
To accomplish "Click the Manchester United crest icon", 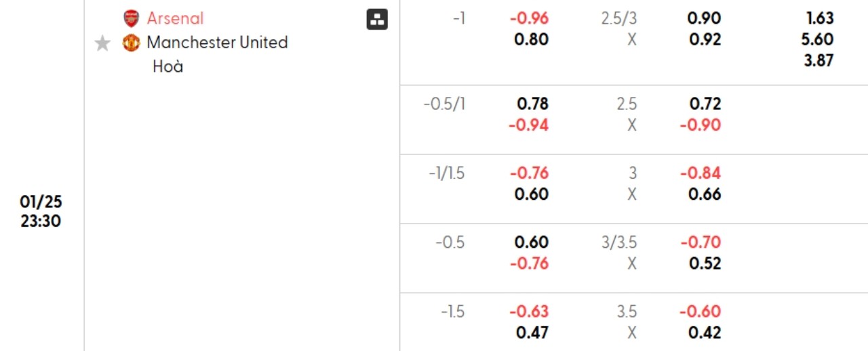I will tap(131, 43).
